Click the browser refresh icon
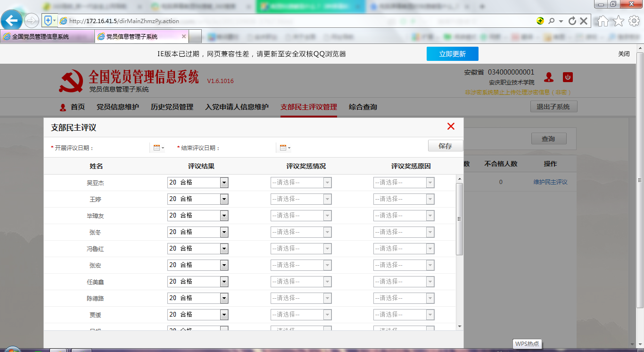 [x=572, y=21]
